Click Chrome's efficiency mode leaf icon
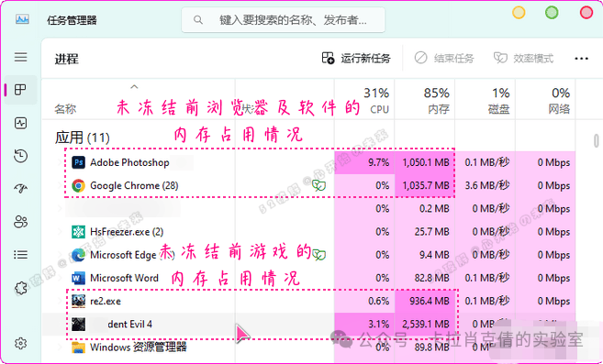603x364 pixels. coord(318,185)
